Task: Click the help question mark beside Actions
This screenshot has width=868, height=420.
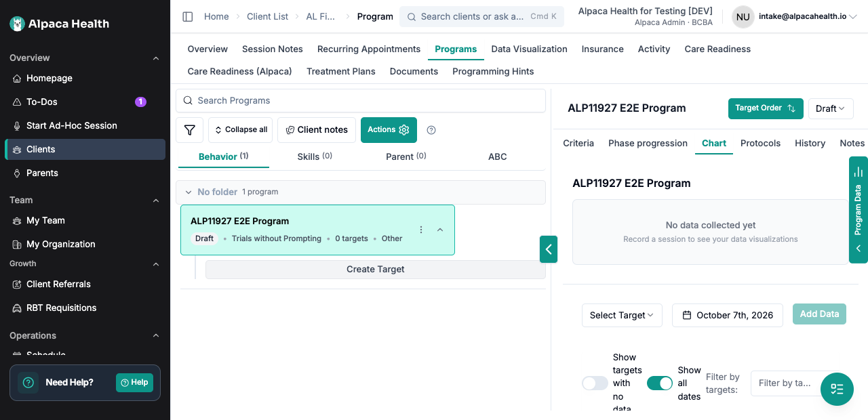Action: pos(431,130)
